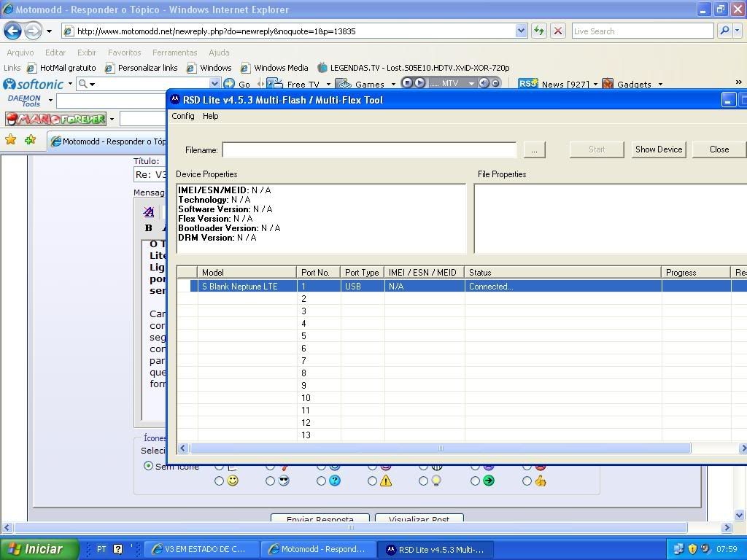Click the Filename input field in RSD Lite
Viewport: 747px width, 560px height.
click(x=369, y=150)
